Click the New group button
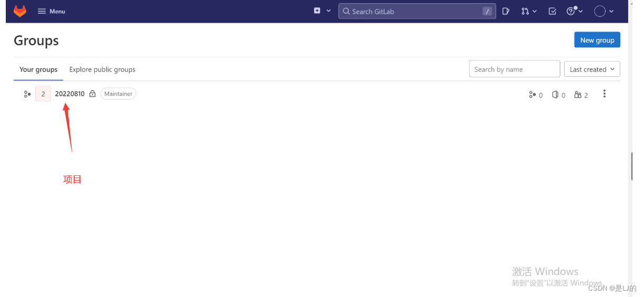Image resolution: width=644 pixels, height=297 pixels. pyautogui.click(x=597, y=40)
